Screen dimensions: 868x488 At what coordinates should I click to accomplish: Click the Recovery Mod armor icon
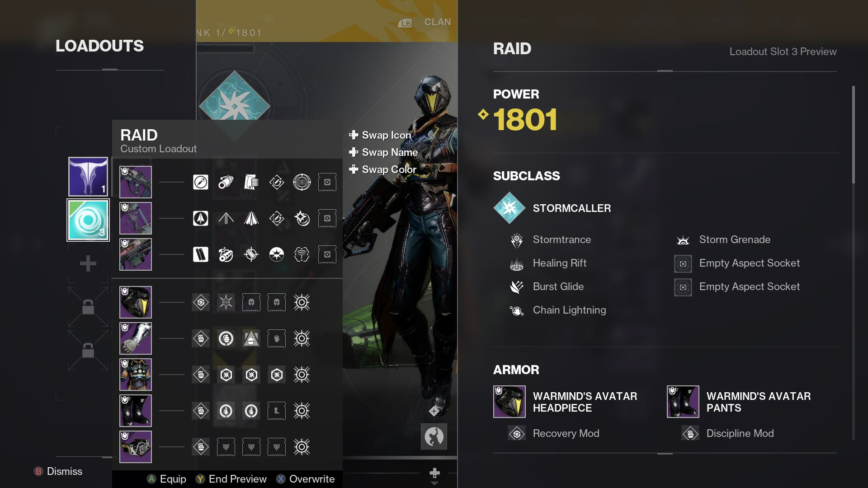pos(516,433)
